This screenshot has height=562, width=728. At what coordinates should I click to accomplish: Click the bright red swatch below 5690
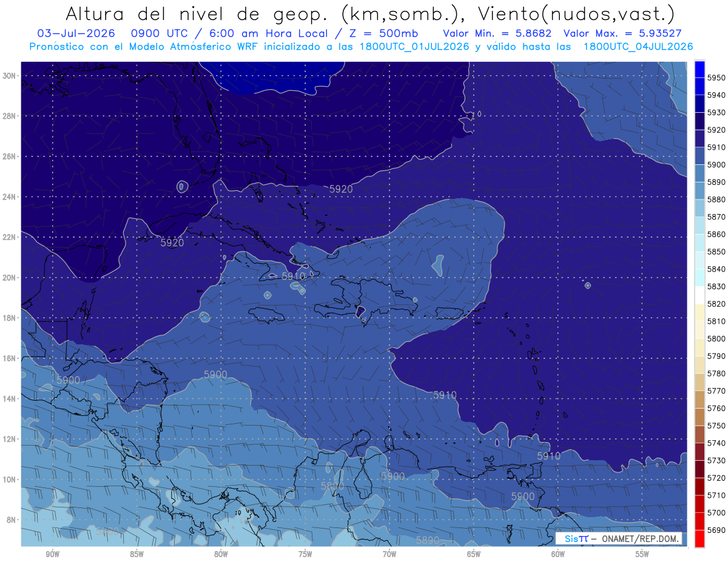click(699, 538)
